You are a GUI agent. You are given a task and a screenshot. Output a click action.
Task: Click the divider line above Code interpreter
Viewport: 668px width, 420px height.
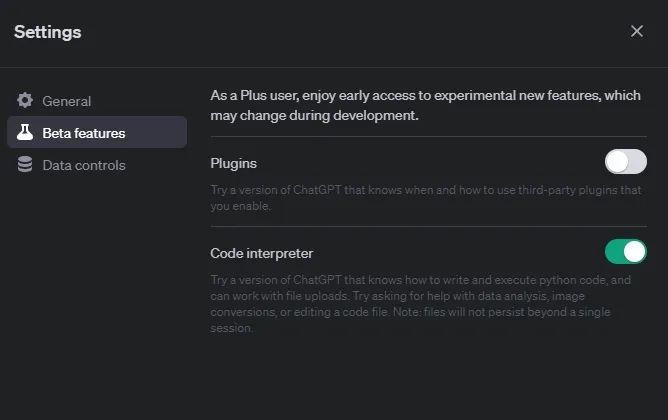pyautogui.click(x=428, y=227)
